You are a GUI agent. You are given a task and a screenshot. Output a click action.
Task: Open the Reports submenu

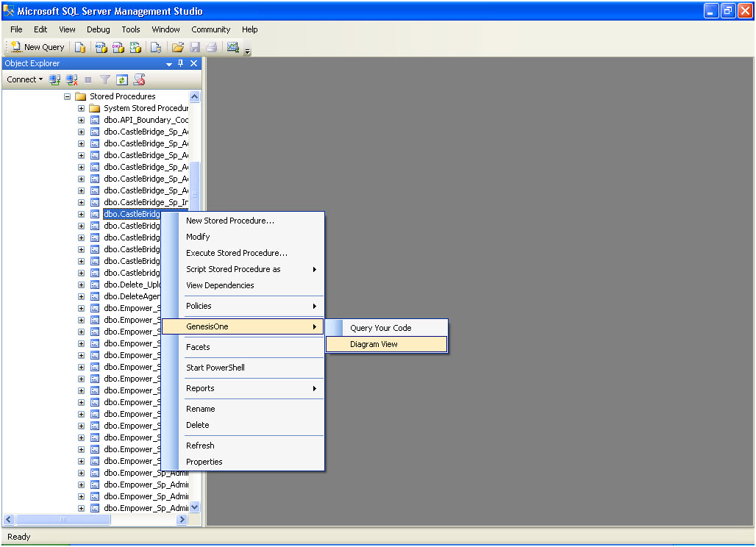[243, 388]
